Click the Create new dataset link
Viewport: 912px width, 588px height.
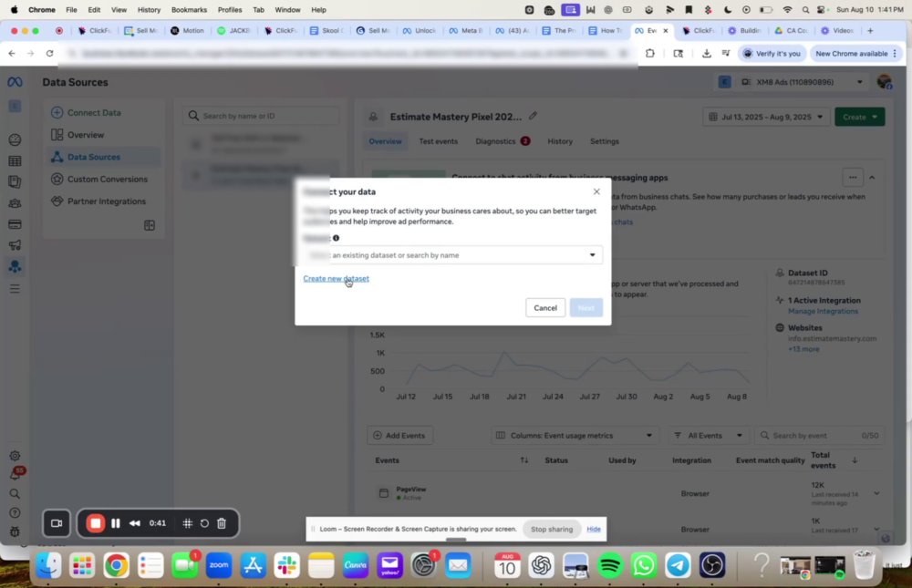pyautogui.click(x=337, y=278)
